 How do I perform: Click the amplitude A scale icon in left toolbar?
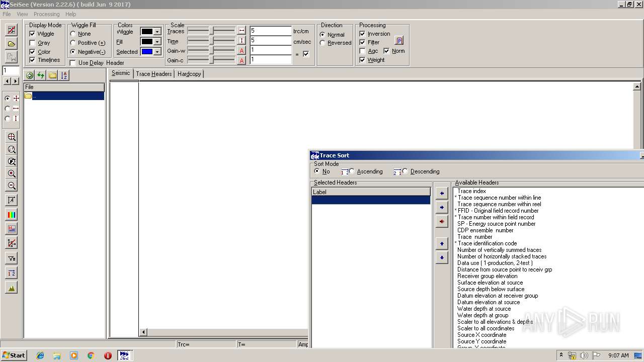pyautogui.click(x=12, y=201)
